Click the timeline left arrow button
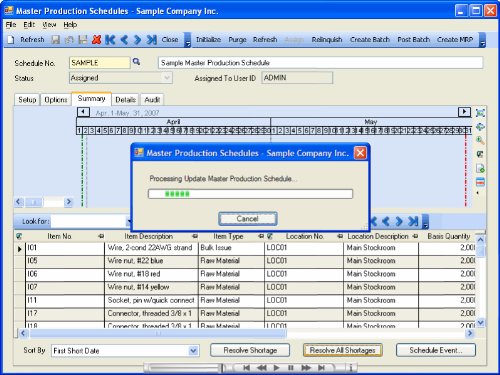The width and height of the screenshot is (500, 375). [x=83, y=112]
